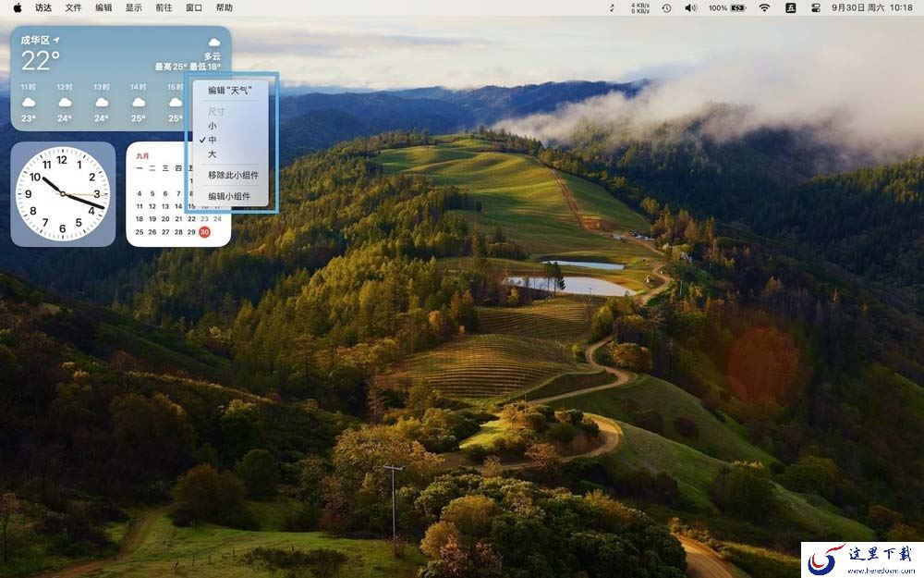
Task: Click the 13时 forecast cloud icon
Action: (102, 102)
